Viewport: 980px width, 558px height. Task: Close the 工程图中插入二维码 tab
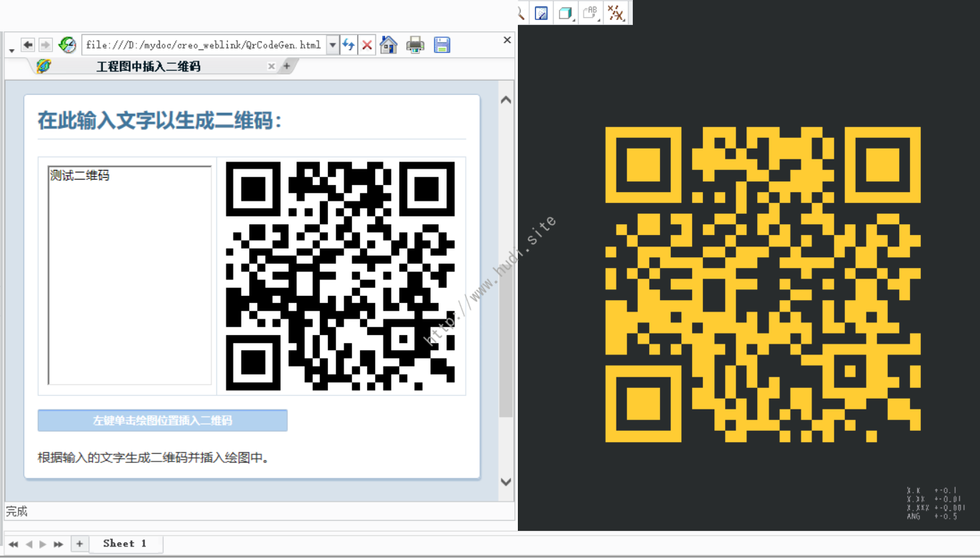(x=271, y=66)
